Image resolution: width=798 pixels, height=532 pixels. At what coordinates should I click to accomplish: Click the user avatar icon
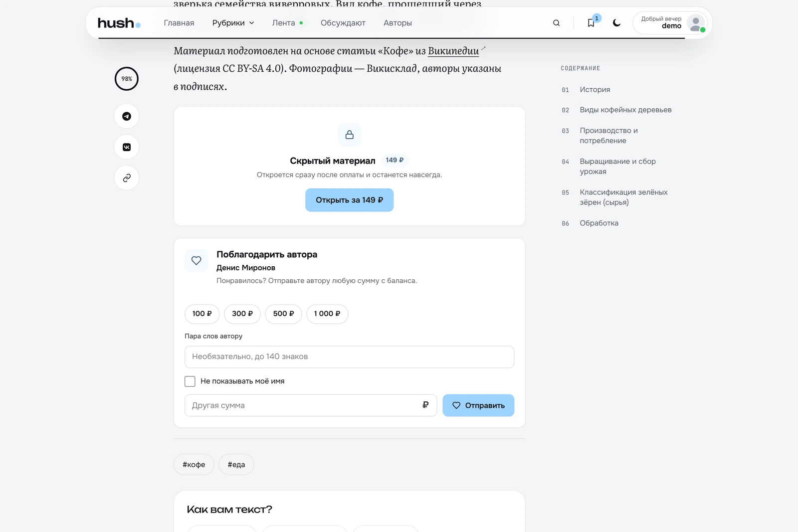pos(696,23)
